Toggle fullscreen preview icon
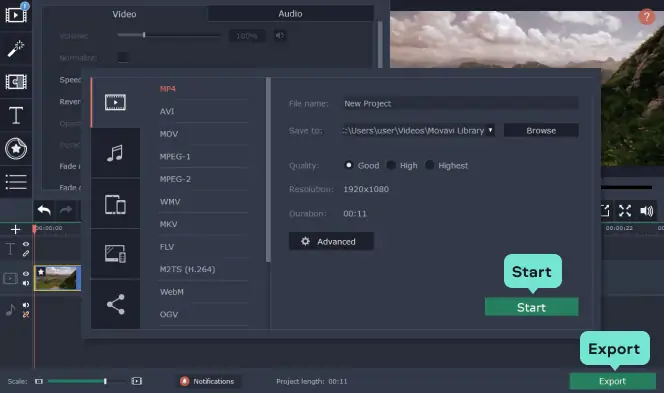 point(625,210)
